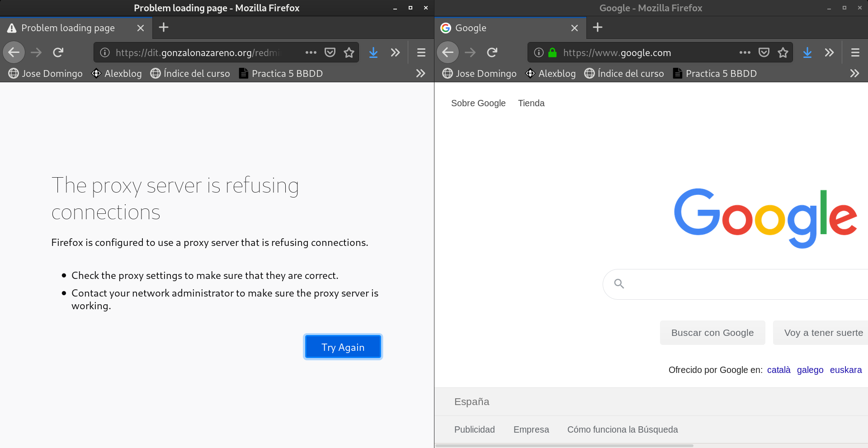
Task: Bookmark the gonzalonazareno page with star icon
Action: [x=349, y=52]
